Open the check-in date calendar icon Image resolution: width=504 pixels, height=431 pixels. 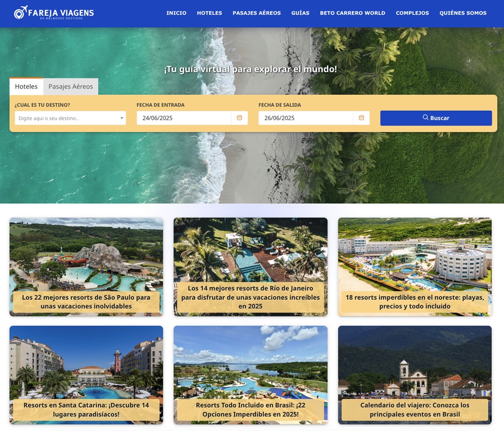tap(239, 118)
